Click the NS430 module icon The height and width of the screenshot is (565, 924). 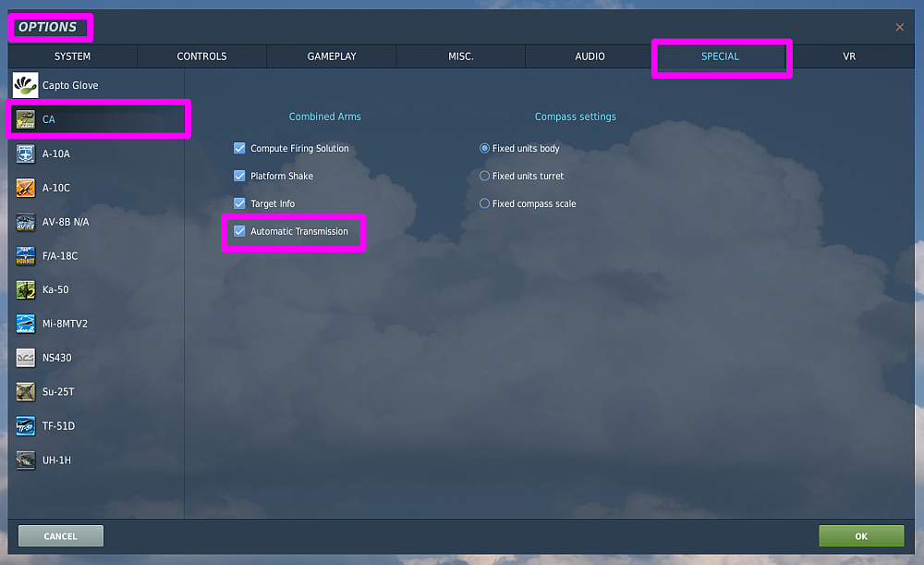pos(25,357)
